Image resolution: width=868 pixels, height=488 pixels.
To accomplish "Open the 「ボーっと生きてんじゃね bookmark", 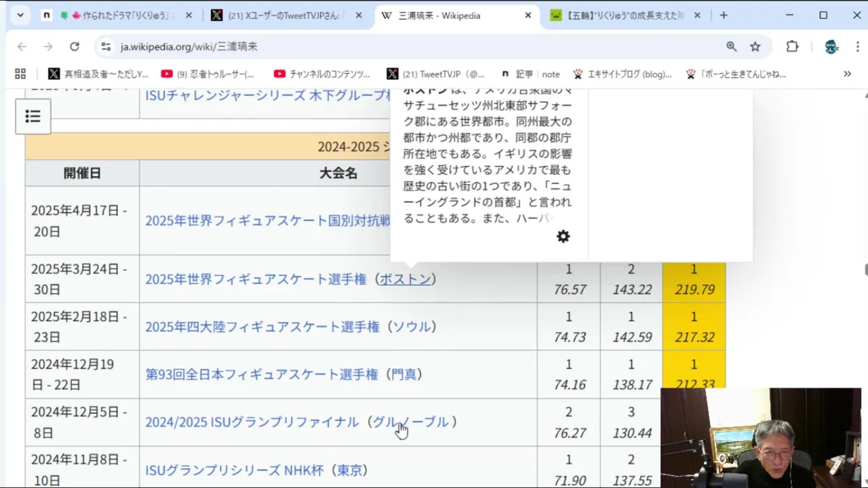I will pos(736,74).
